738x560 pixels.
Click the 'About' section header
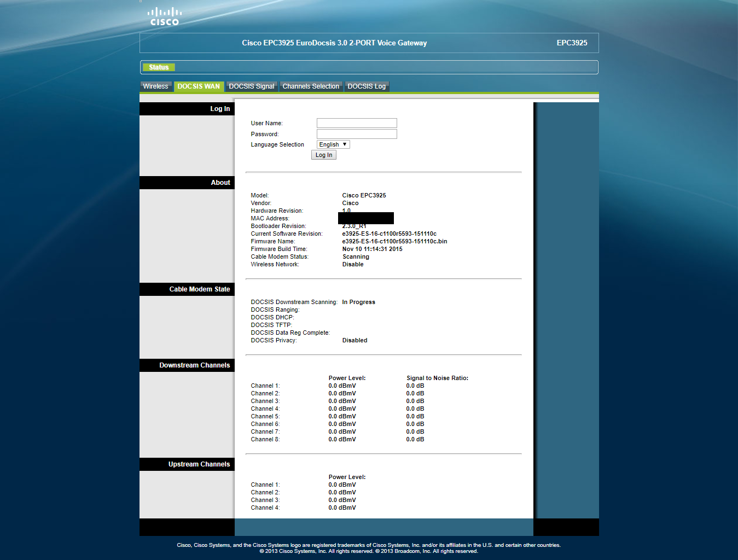click(x=187, y=183)
